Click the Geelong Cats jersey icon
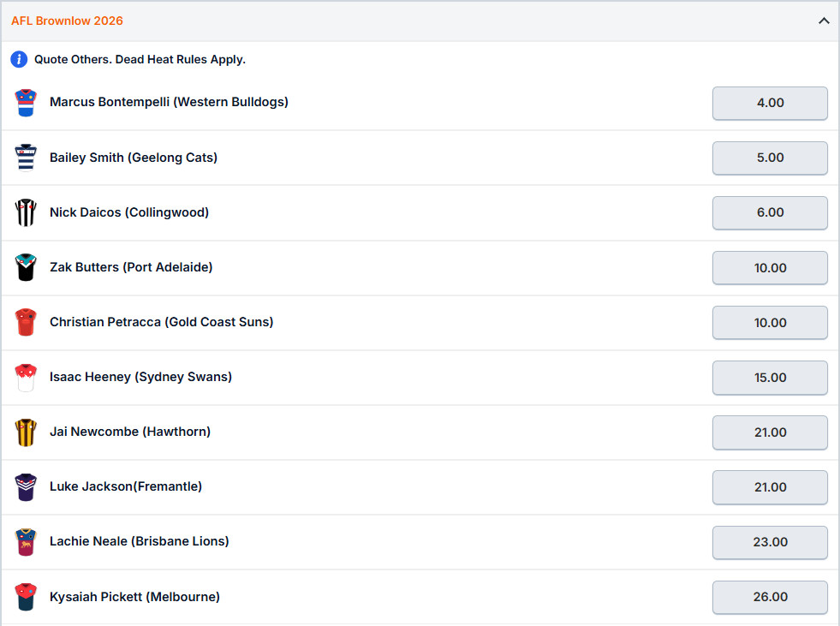Image resolution: width=840 pixels, height=626 pixels. (26, 158)
